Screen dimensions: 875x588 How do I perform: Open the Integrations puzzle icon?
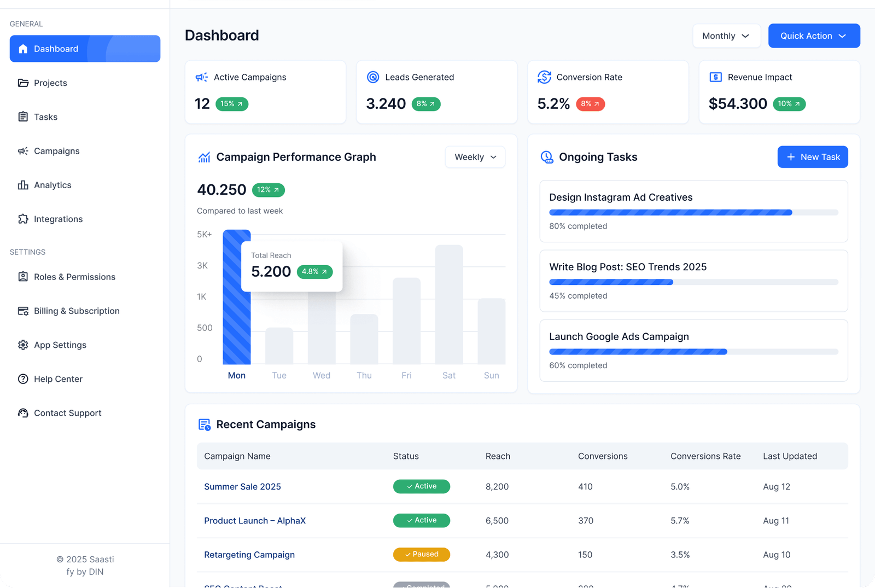[23, 219]
